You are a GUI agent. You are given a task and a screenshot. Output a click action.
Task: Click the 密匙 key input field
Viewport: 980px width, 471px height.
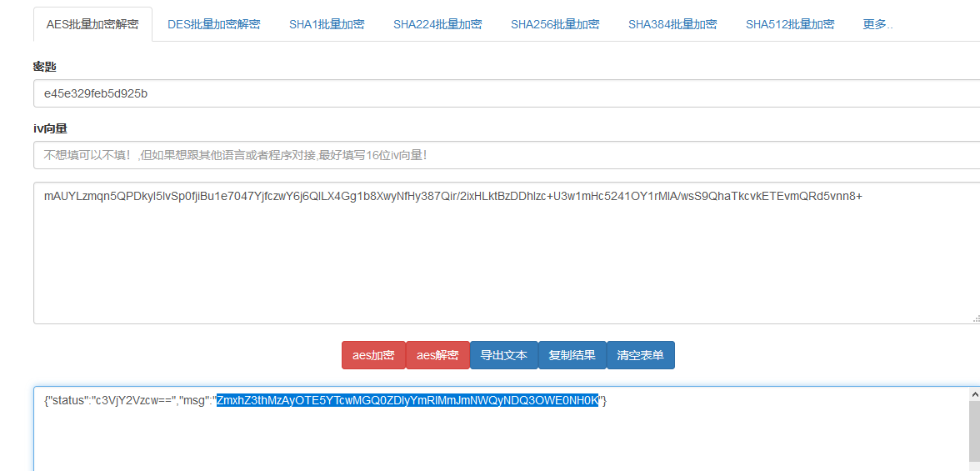point(507,93)
